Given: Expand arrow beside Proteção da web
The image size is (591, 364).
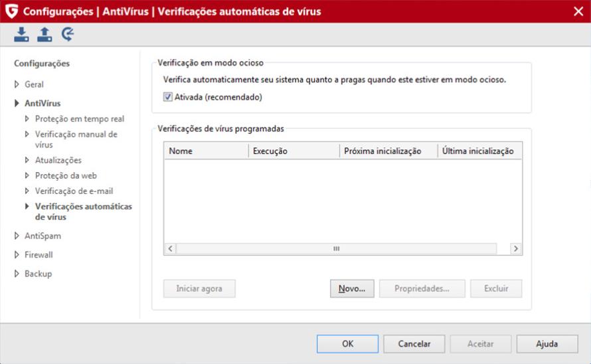Looking at the screenshot, I should (27, 175).
